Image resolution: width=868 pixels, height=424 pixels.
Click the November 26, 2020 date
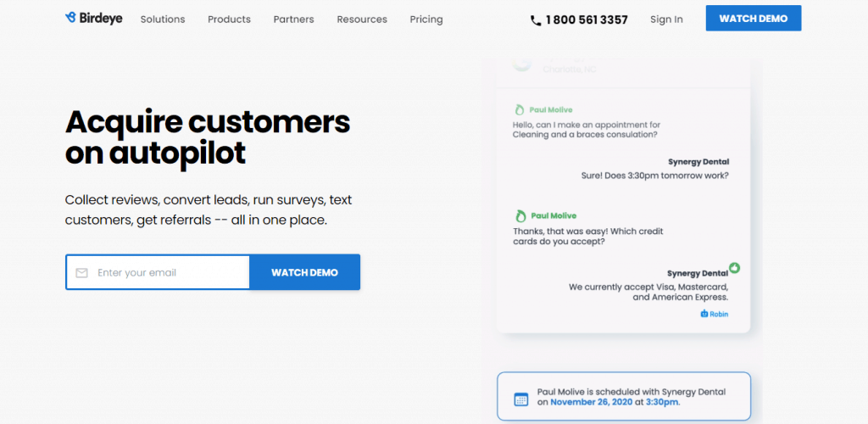591,402
